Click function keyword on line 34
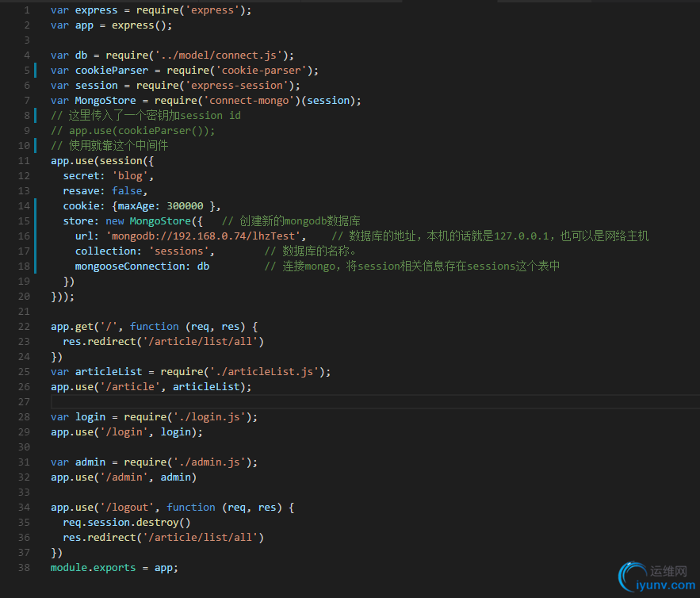The image size is (700, 598). coord(191,508)
